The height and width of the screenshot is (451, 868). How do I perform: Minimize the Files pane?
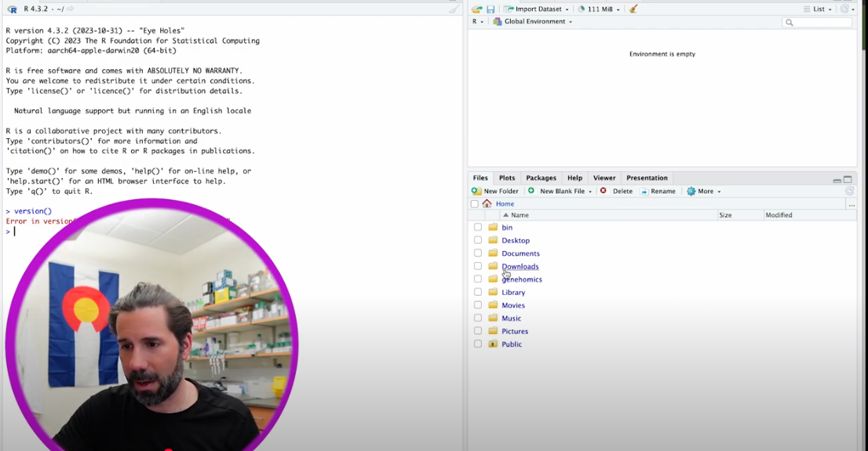(837, 180)
